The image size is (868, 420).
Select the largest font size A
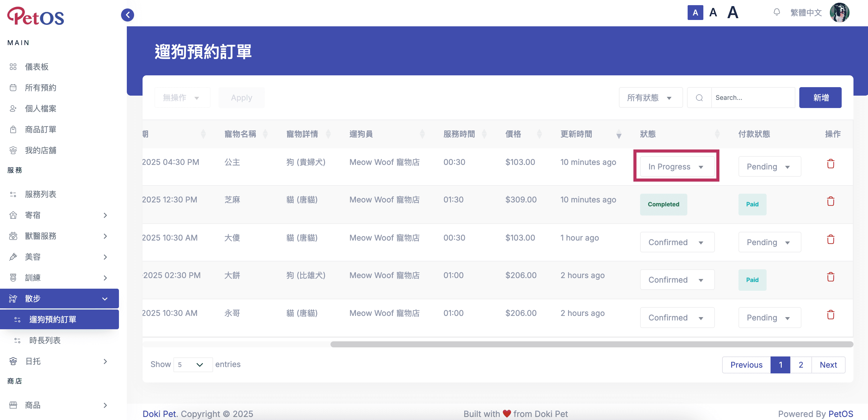(732, 13)
